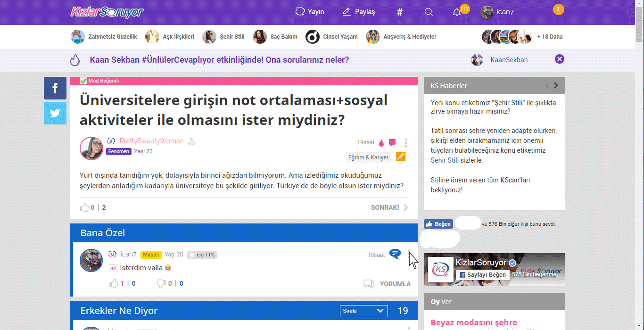The height and width of the screenshot is (330, 644).
Task: Click PrettySweetyWoman avatar photo
Action: 91,148
